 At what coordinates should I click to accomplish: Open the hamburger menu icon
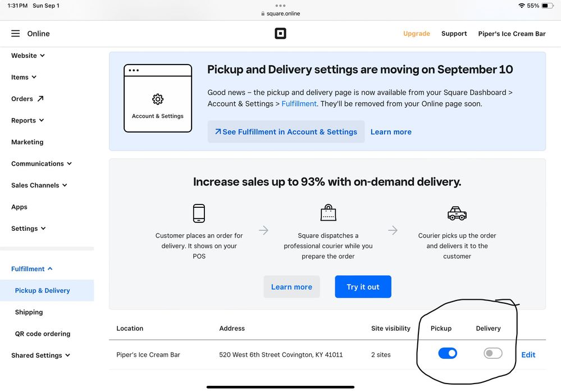pos(15,34)
